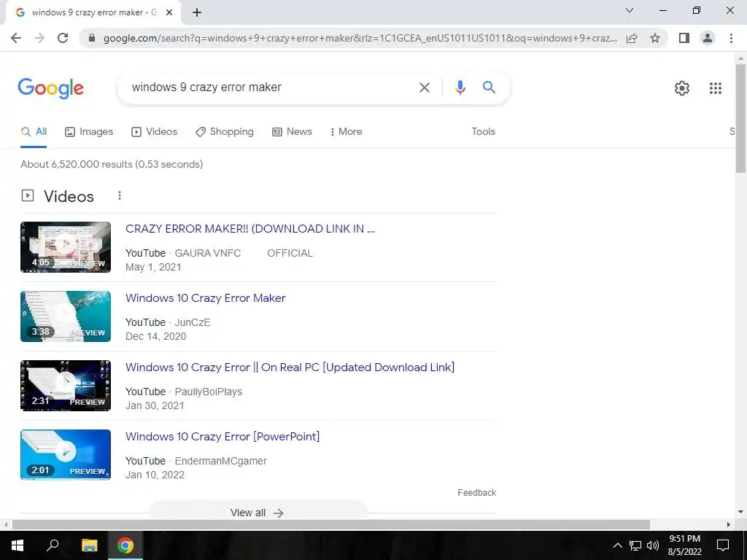Image resolution: width=747 pixels, height=560 pixels.
Task: Click the Feedback link
Action: (x=477, y=492)
